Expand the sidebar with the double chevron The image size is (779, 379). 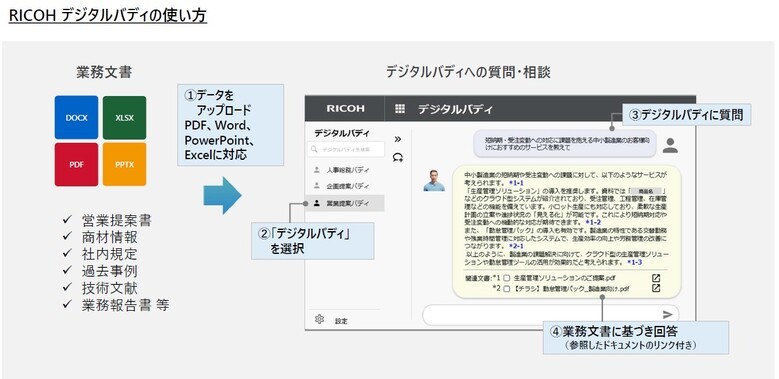397,139
